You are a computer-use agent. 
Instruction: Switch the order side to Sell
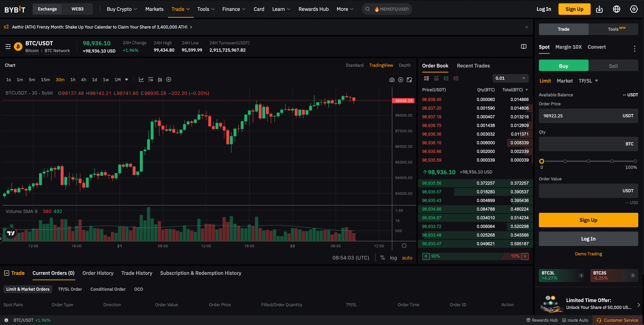613,66
